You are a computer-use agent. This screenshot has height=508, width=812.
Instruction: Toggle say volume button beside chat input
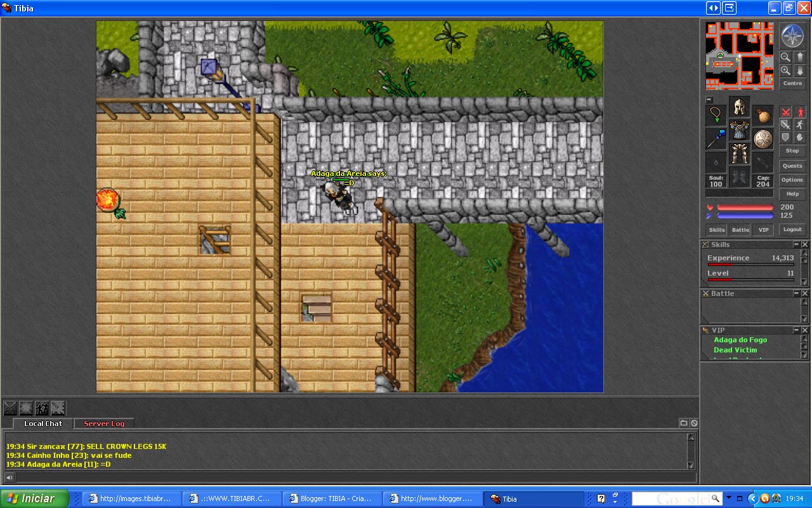click(10, 478)
